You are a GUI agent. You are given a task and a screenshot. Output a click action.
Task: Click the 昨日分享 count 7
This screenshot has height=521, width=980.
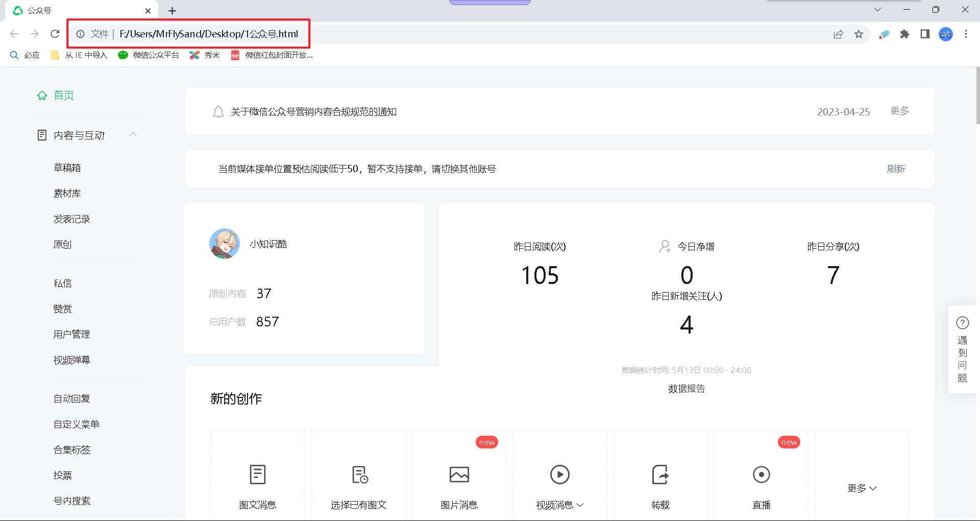click(833, 275)
